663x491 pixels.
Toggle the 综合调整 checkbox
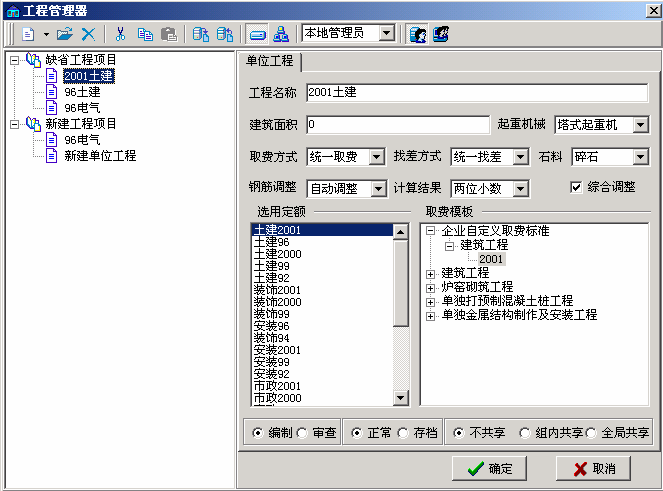coord(576,187)
